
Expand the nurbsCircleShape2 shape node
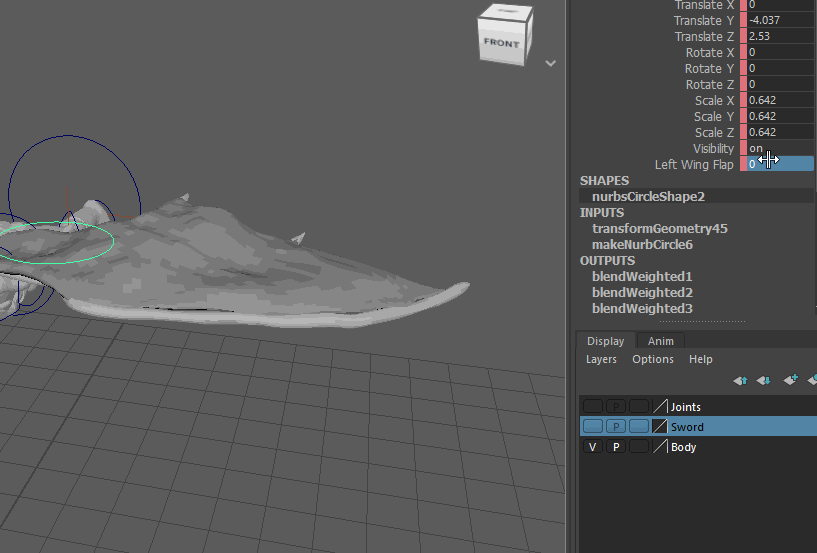coord(648,196)
